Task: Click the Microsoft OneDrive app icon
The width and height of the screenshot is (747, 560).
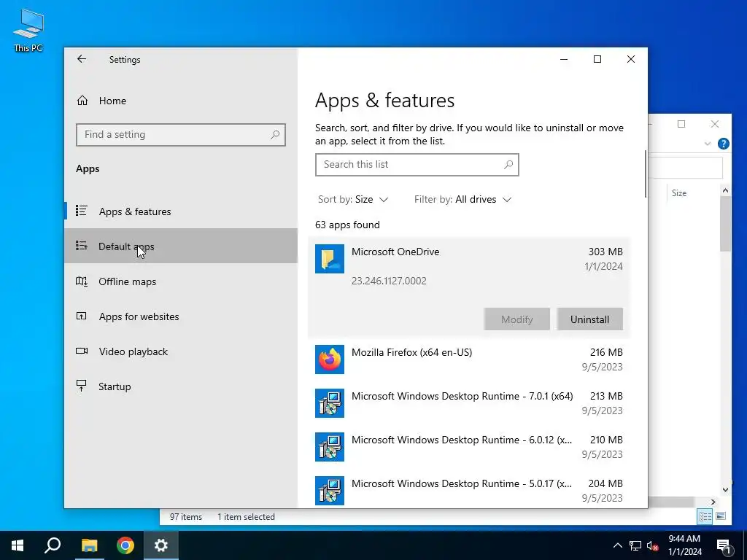Action: click(x=329, y=259)
